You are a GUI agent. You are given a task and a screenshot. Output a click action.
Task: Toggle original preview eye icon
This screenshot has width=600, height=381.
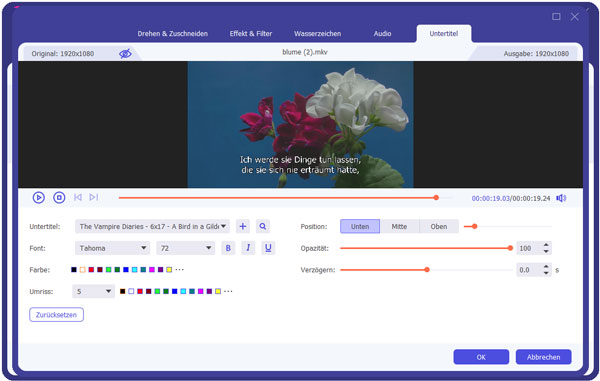pos(125,54)
